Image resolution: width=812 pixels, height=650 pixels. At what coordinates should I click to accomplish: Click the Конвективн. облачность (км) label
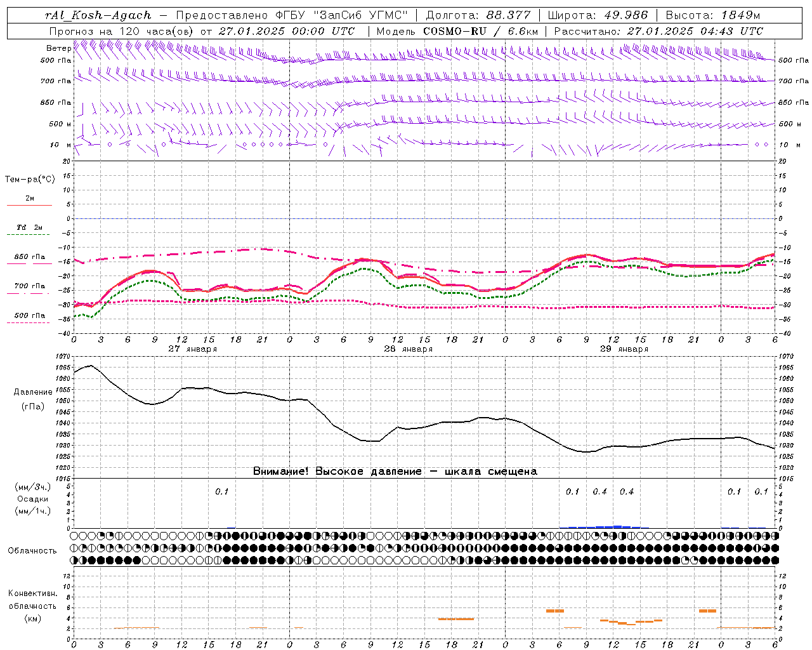(x=32, y=606)
